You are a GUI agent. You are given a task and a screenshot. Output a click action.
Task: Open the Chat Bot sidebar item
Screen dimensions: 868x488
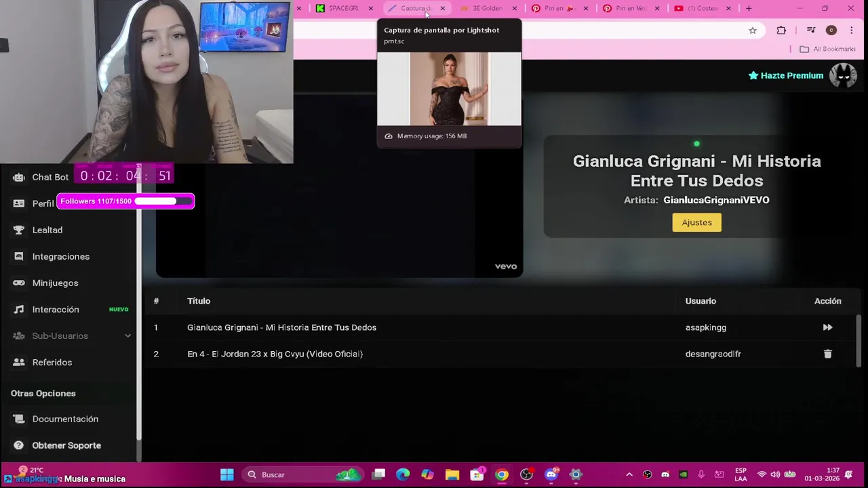pos(41,177)
